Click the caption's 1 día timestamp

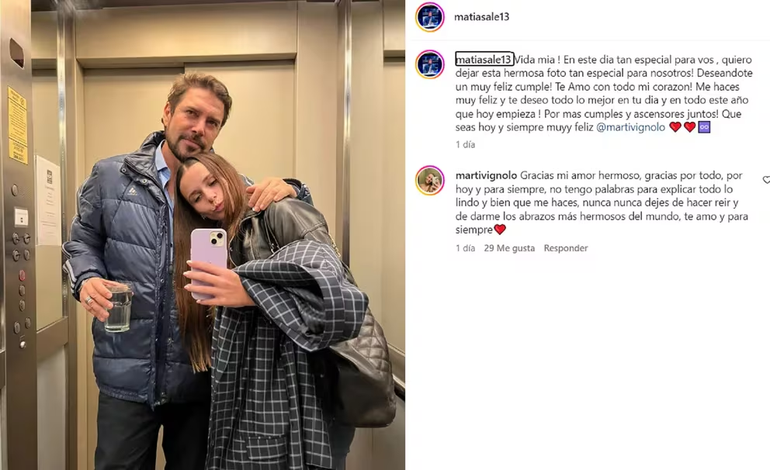[465, 144]
